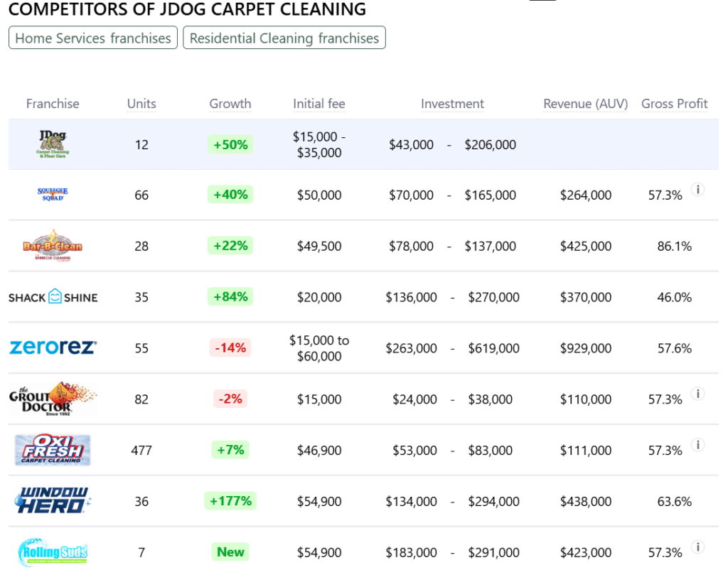Click the 57.6% gross profit value
The image size is (728, 575).
(674, 348)
